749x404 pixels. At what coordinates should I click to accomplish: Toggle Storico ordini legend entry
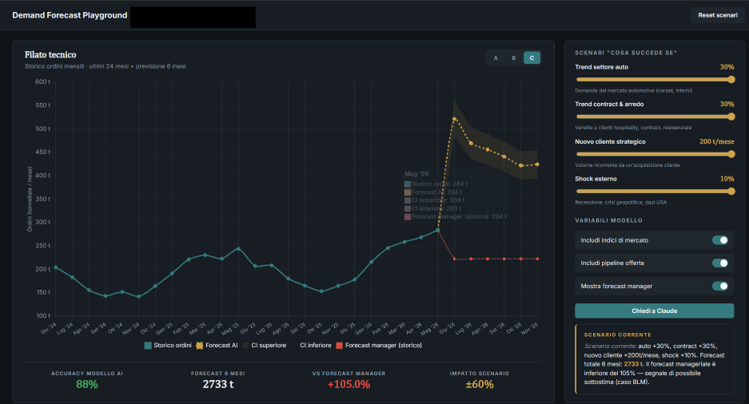168,345
